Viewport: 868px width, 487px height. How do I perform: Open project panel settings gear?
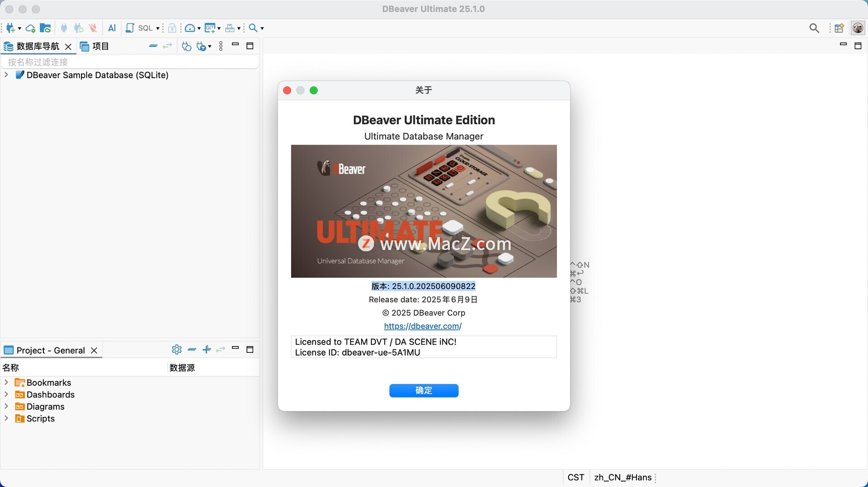click(x=177, y=350)
